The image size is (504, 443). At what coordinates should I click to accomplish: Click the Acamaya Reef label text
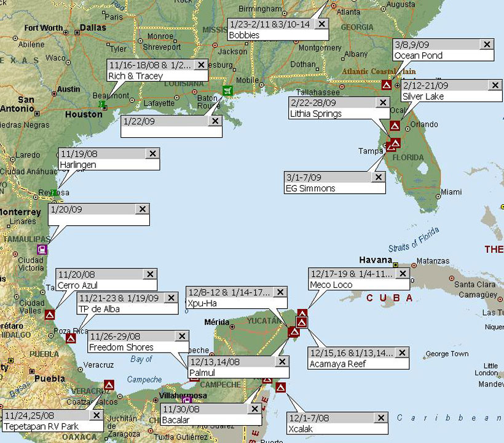click(338, 364)
